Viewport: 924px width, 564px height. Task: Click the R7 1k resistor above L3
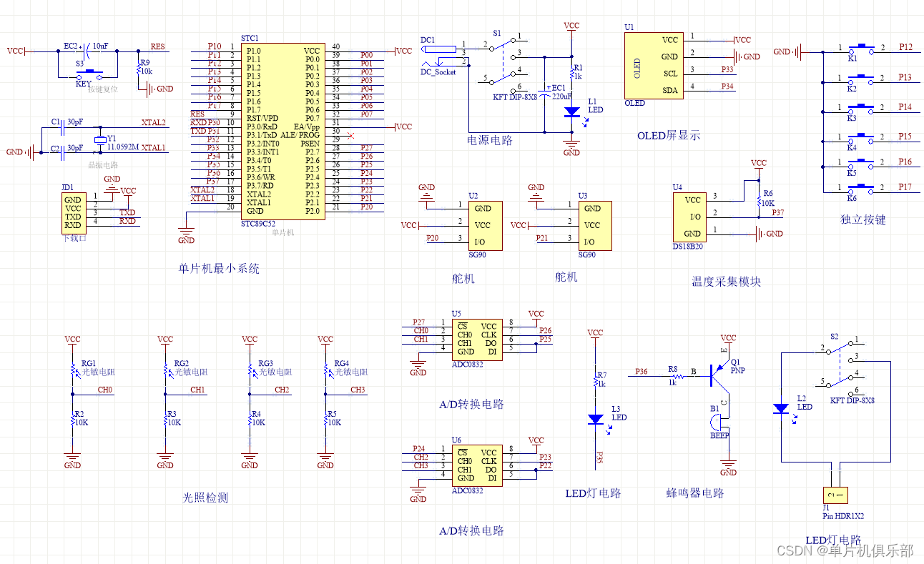click(595, 381)
